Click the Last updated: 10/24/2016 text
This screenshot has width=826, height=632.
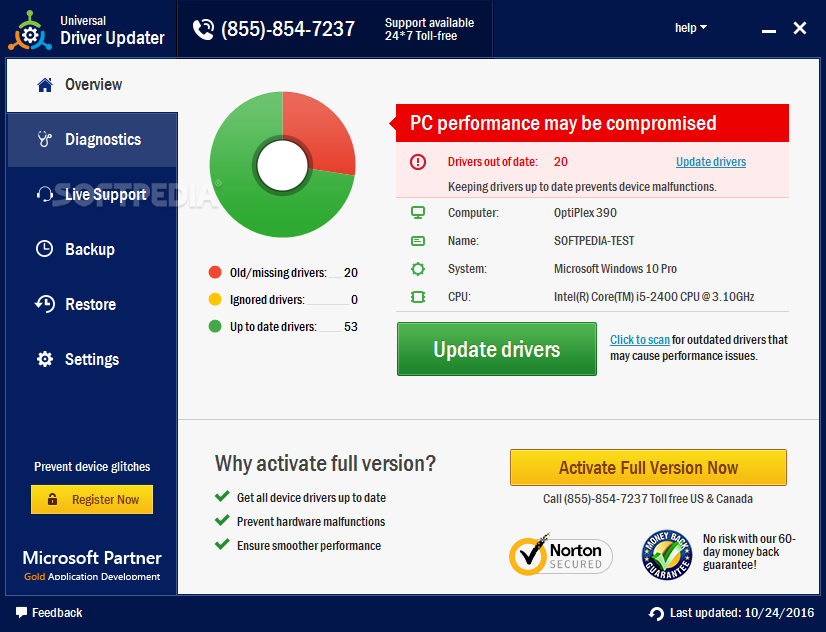pos(742,613)
